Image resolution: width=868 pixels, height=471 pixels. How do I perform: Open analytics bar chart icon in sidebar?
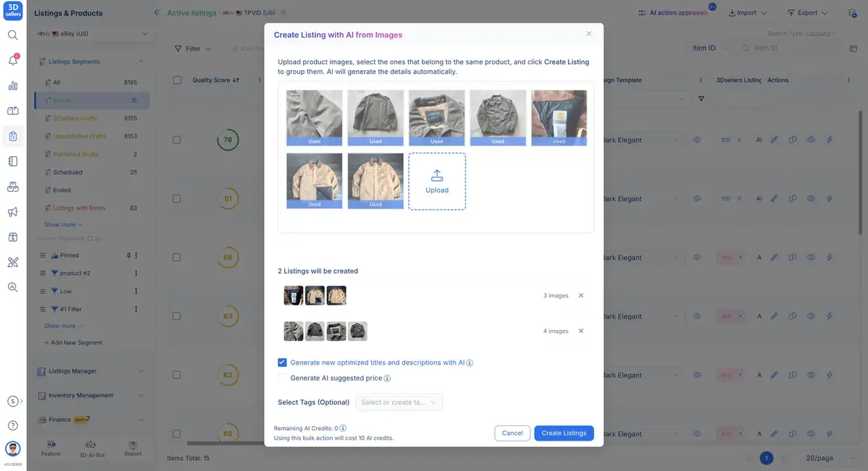pyautogui.click(x=13, y=86)
